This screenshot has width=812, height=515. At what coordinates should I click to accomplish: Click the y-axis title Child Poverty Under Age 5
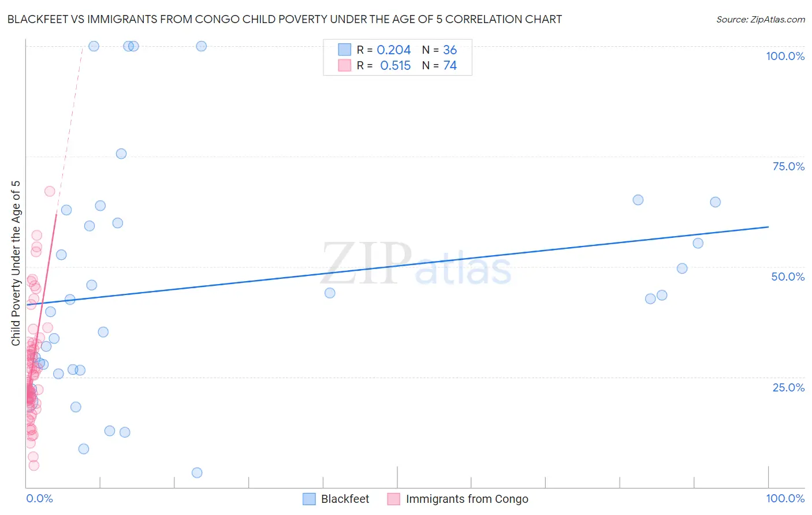click(x=16, y=263)
